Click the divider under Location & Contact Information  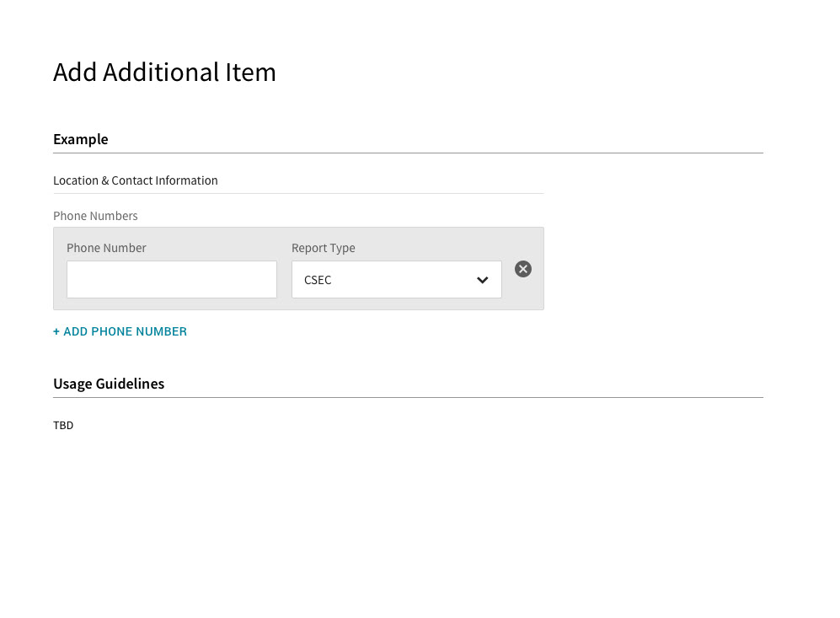pos(298,193)
